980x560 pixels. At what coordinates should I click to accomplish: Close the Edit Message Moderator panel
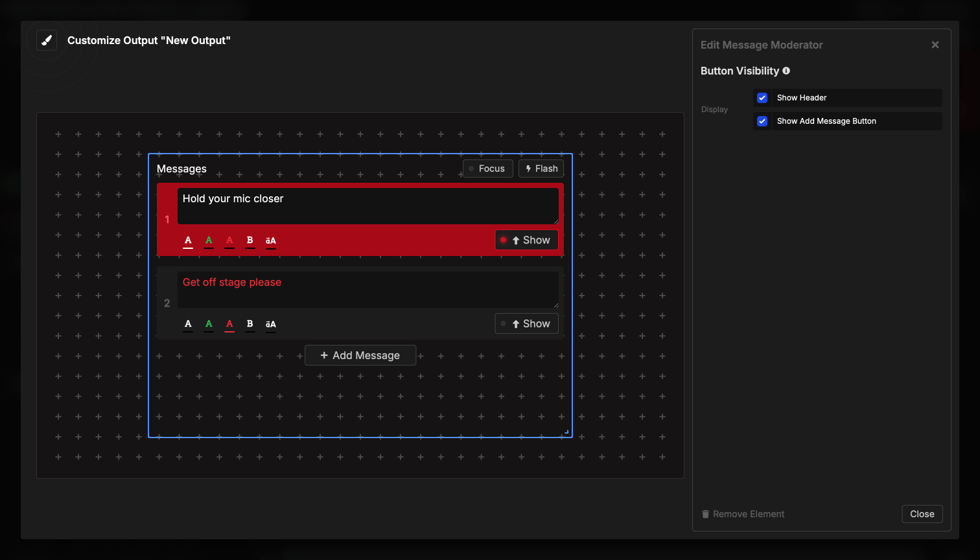(x=935, y=45)
